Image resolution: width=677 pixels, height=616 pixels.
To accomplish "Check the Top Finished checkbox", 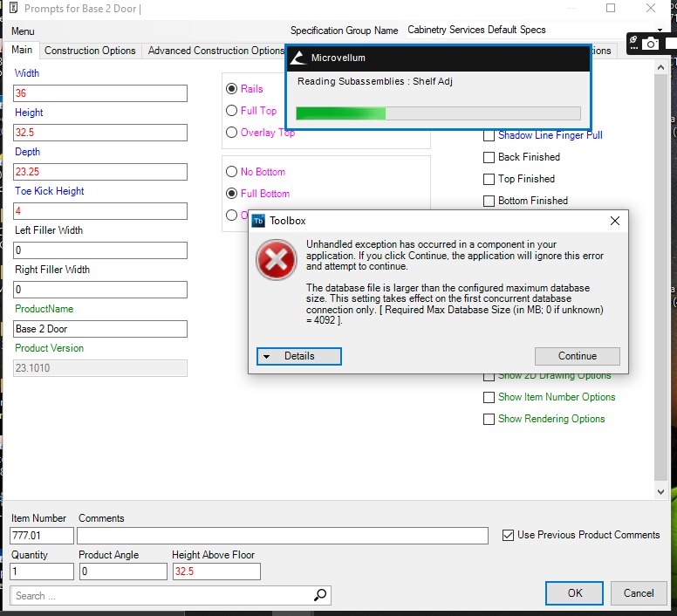I will click(489, 179).
